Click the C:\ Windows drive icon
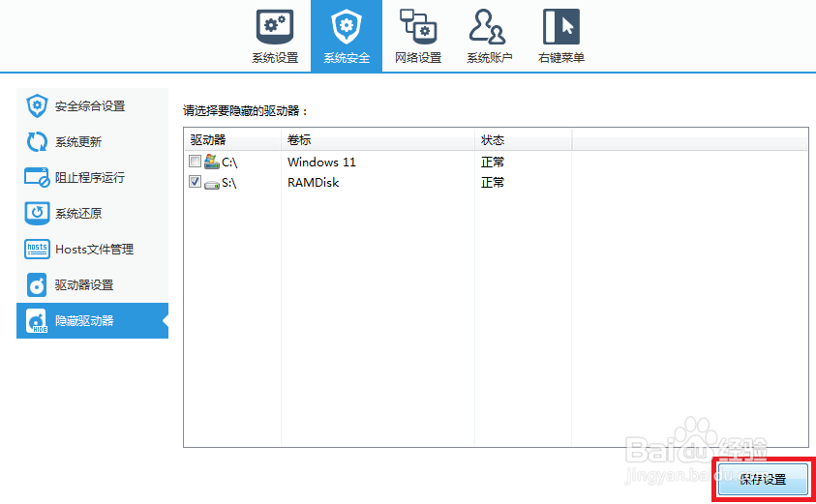Screen dimensions: 816x504 tap(211, 162)
